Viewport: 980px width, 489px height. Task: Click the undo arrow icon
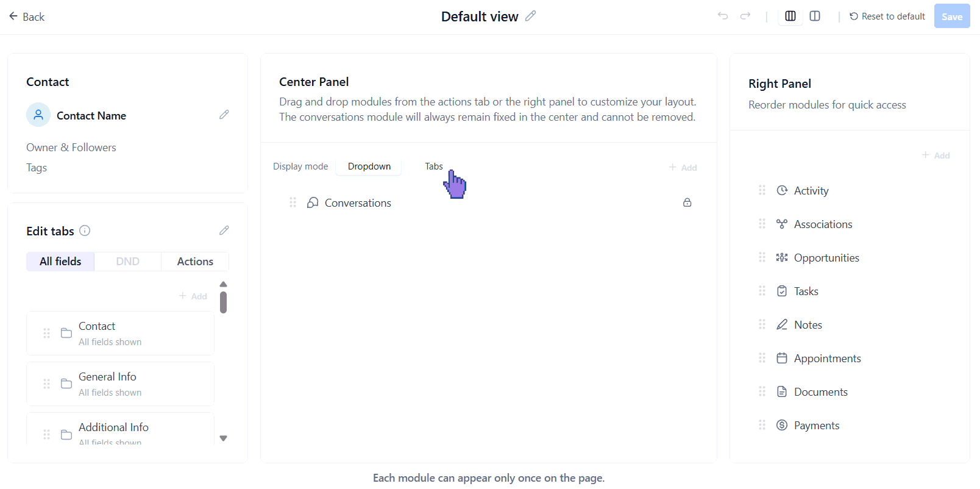coord(723,16)
